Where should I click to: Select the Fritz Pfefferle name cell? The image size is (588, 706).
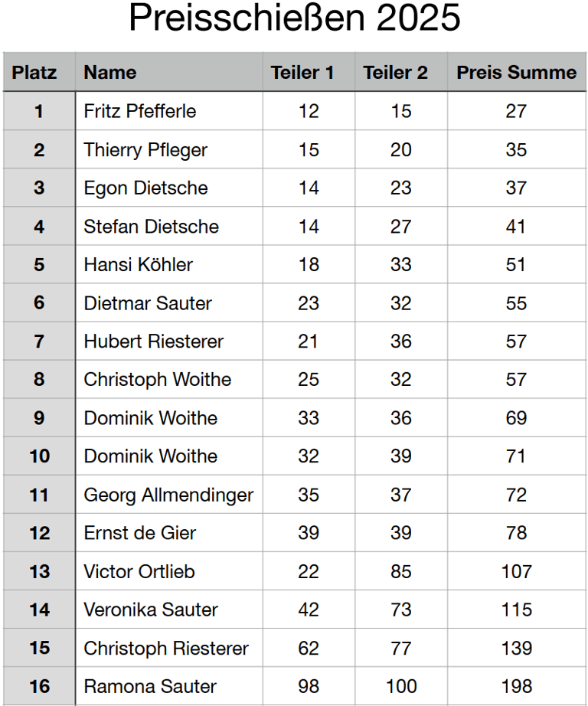pos(140,111)
